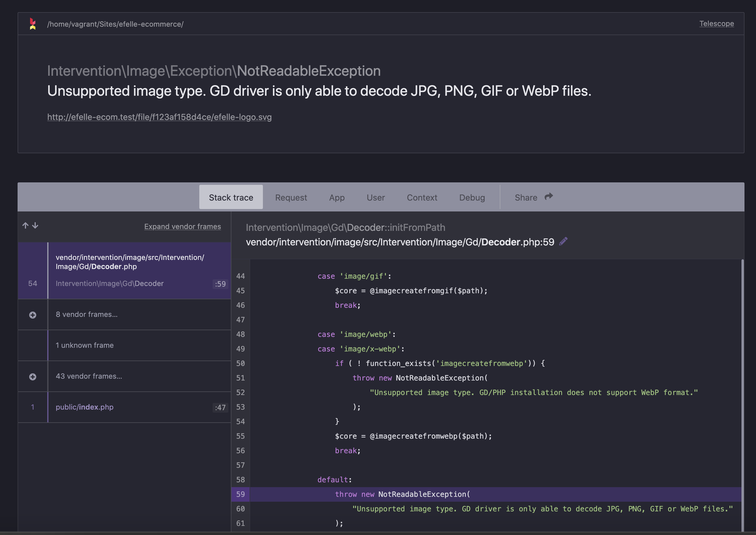Viewport: 756px width, 535px height.
Task: View the Context tab
Action: pyautogui.click(x=422, y=197)
